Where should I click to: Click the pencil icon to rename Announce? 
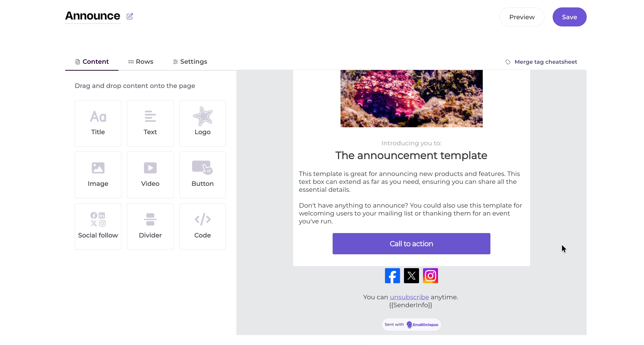point(130,16)
